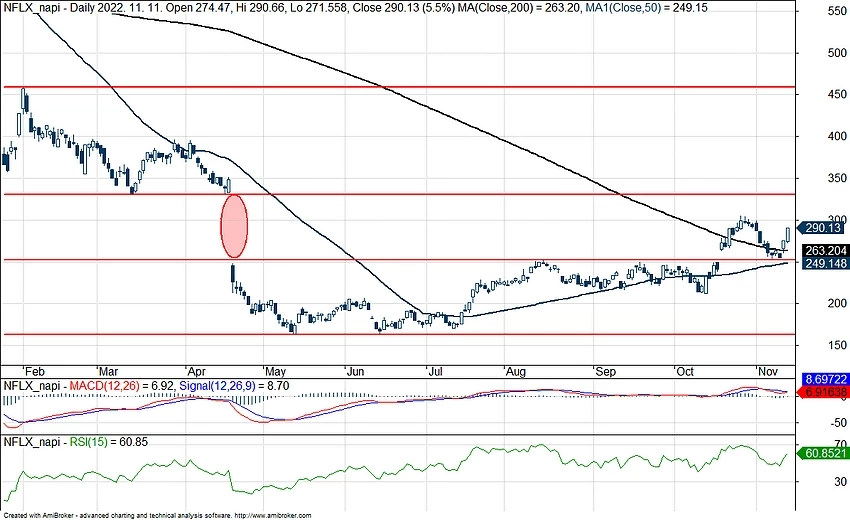Click the 450 price axis label
Screen dimensions: 850x520
tap(837, 94)
